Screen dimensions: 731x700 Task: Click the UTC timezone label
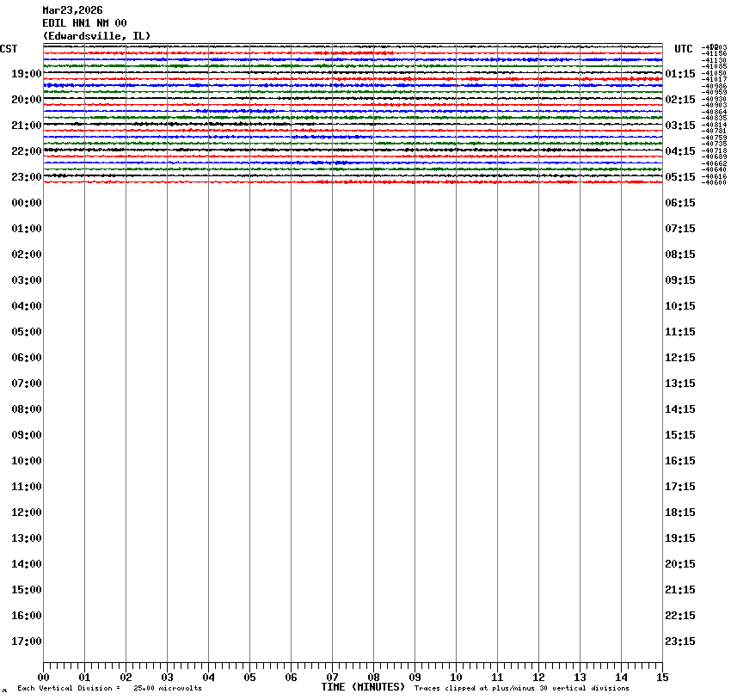683,49
